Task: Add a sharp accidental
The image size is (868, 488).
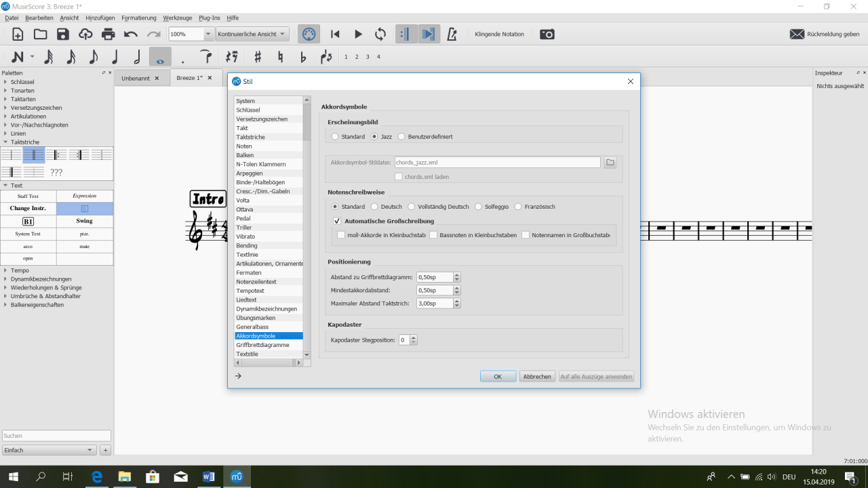Action: [x=258, y=57]
